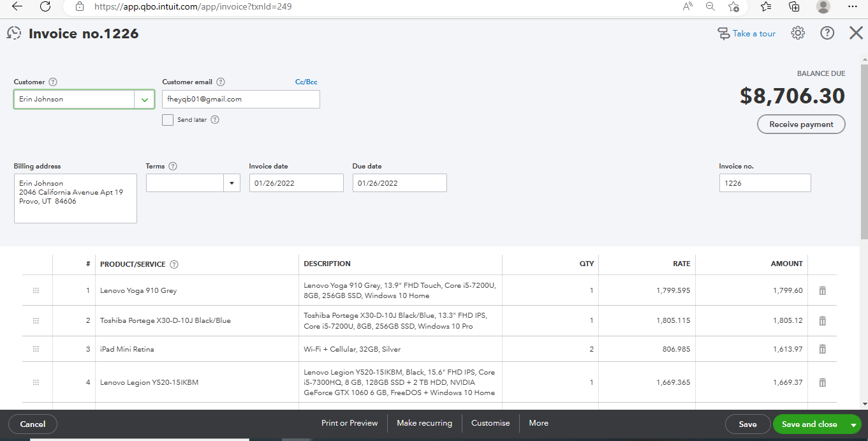
Task: Click quantity cell showing 2
Action: 550,349
